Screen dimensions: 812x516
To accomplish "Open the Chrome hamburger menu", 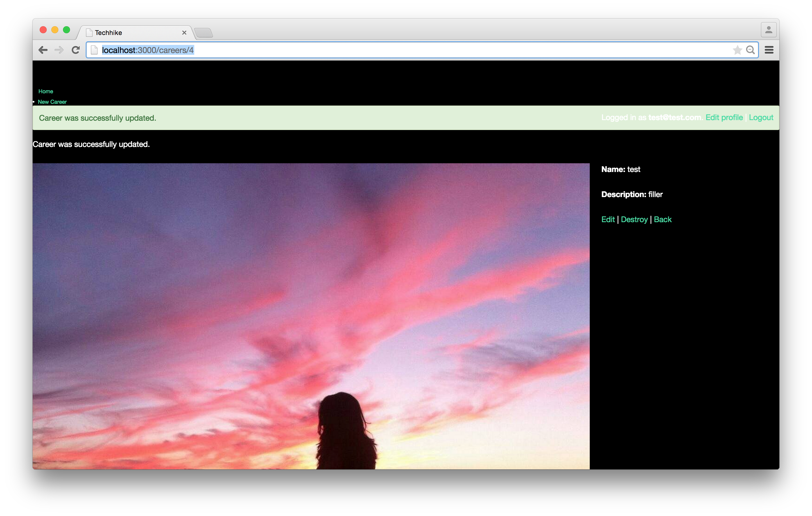I will (769, 50).
